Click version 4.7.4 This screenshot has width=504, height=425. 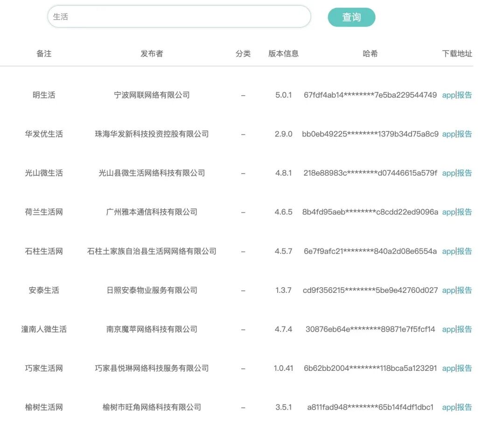pyautogui.click(x=284, y=329)
